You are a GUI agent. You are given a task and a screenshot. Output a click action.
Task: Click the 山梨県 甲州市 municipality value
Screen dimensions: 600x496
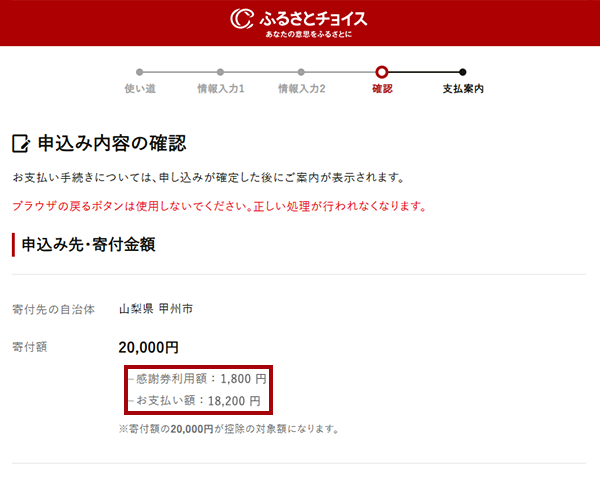155,309
